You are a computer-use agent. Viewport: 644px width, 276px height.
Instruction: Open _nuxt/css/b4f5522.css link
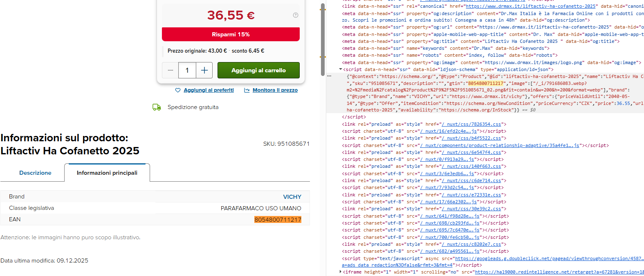[471, 138]
